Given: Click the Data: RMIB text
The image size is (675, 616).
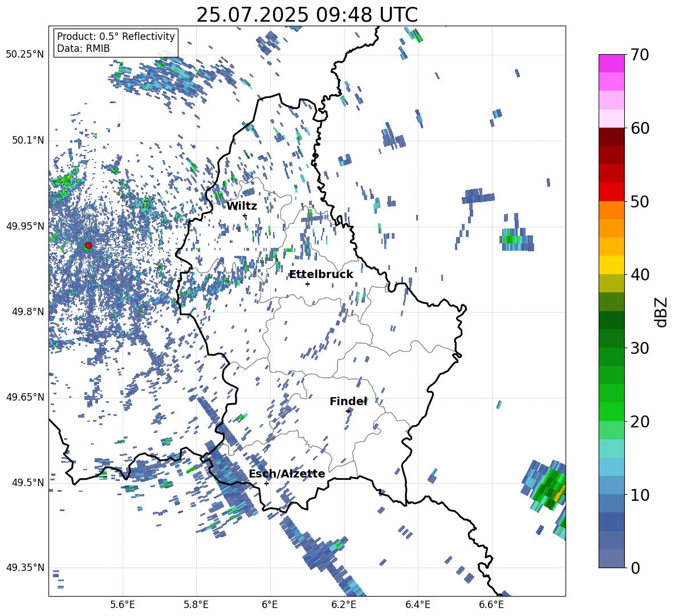Looking at the screenshot, I should pyautogui.click(x=83, y=48).
